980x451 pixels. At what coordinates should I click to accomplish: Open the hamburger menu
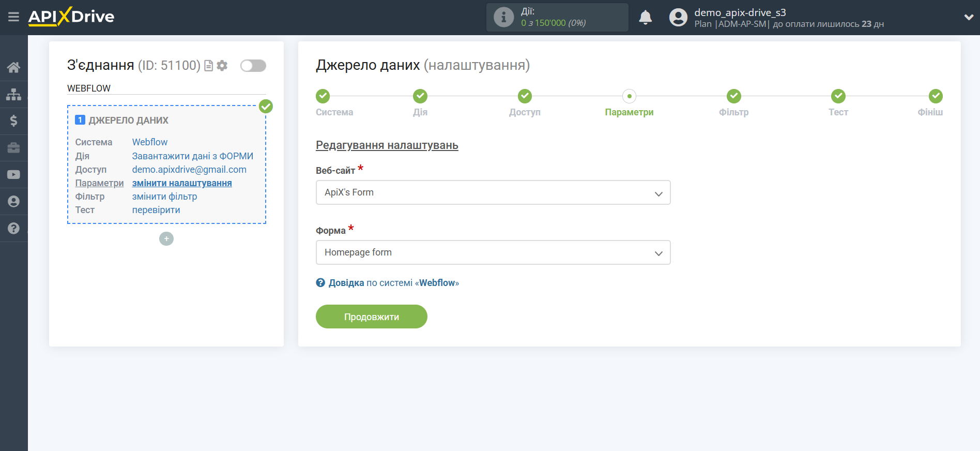point(13,17)
